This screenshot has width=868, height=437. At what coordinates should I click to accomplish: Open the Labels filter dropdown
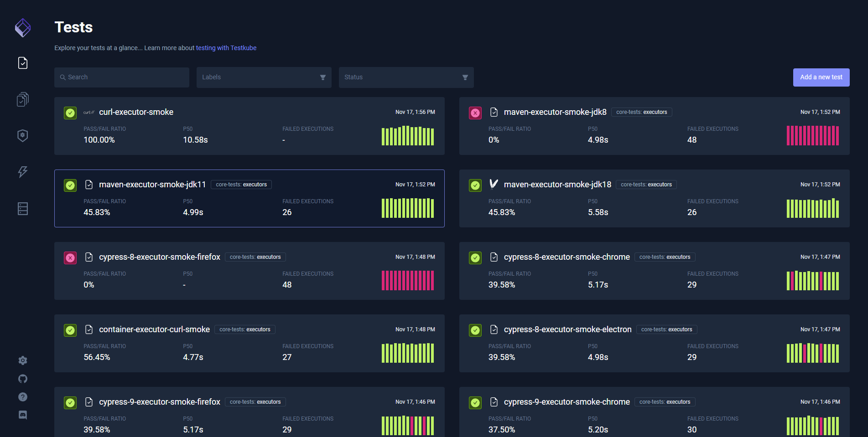(x=264, y=77)
